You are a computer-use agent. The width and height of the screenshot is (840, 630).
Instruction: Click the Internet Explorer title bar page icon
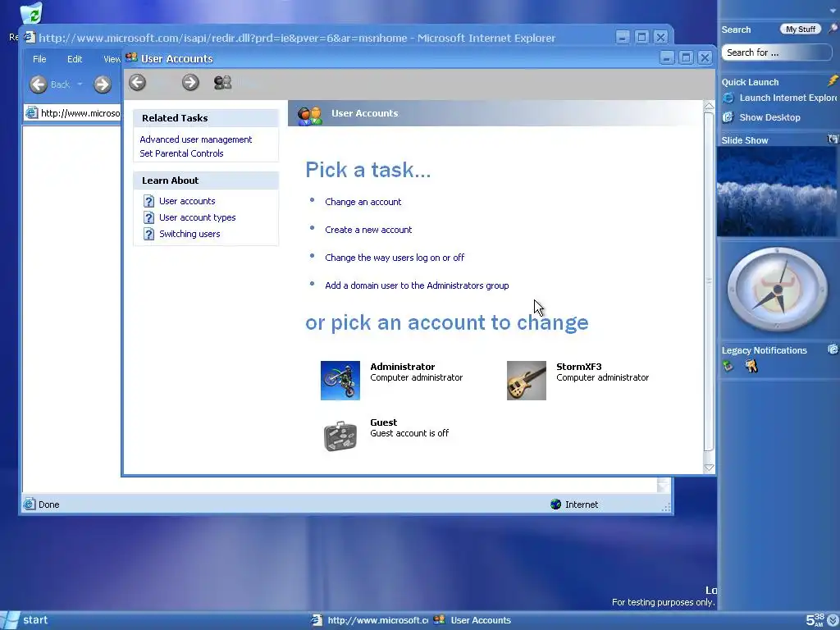coord(30,38)
